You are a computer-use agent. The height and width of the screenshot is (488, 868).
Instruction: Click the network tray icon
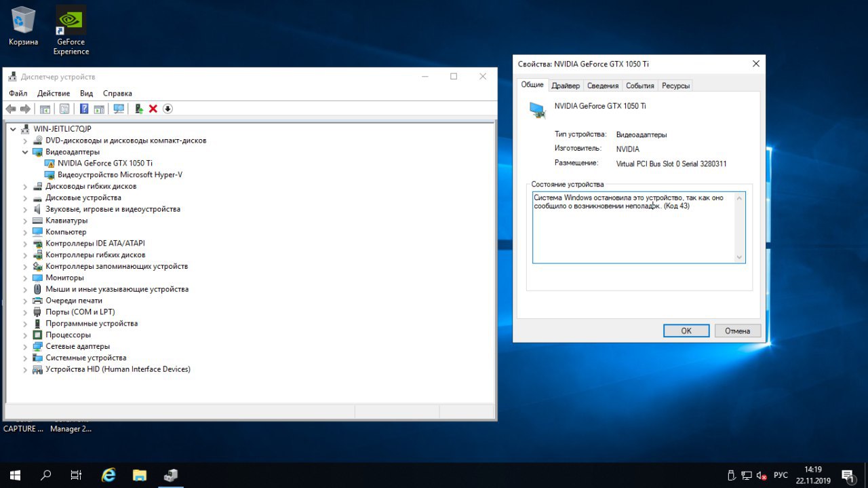click(x=746, y=475)
